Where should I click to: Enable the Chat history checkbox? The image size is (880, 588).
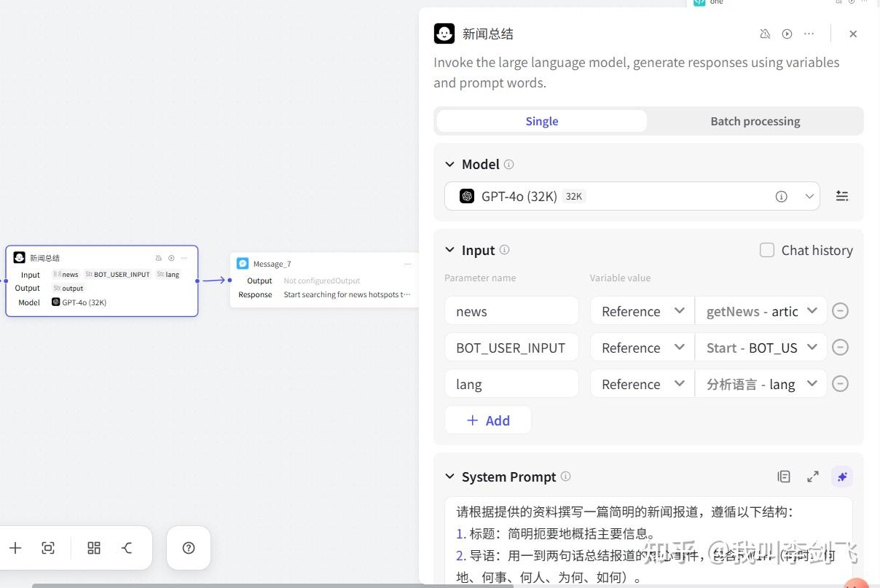pyautogui.click(x=766, y=250)
